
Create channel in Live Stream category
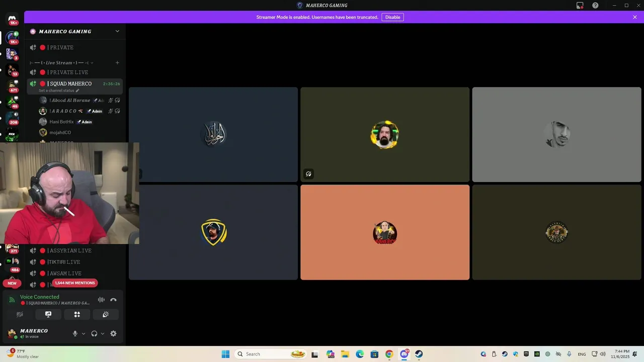click(x=117, y=63)
